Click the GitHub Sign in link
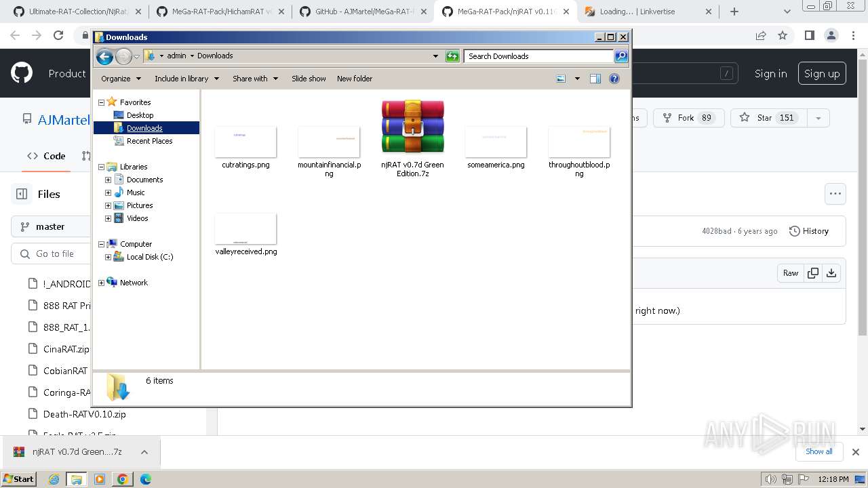 coord(770,73)
